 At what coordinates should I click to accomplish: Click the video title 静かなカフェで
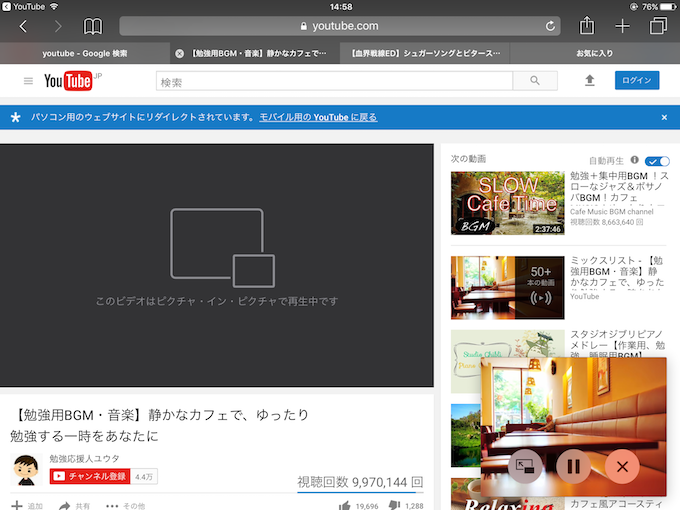coord(160,425)
